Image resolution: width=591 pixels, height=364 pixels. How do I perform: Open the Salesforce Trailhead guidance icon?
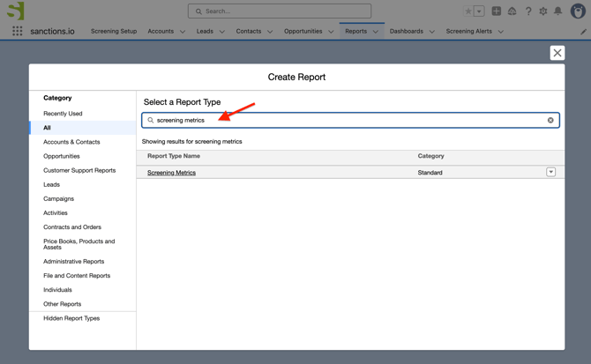coord(512,11)
